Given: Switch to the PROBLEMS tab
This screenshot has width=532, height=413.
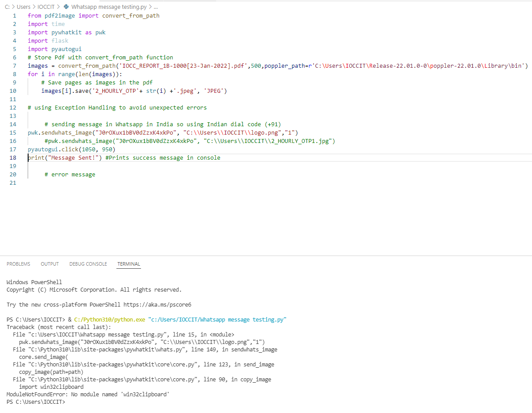Looking at the screenshot, I should pyautogui.click(x=18, y=264).
